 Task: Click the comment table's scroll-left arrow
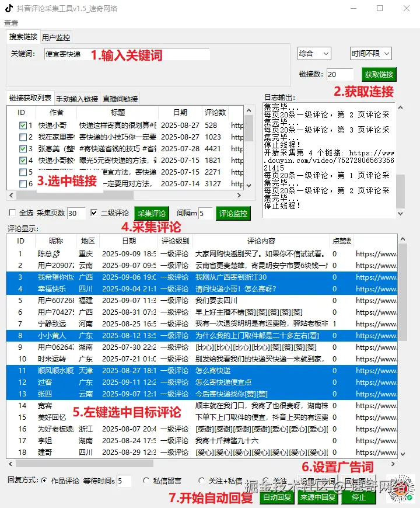point(10,464)
